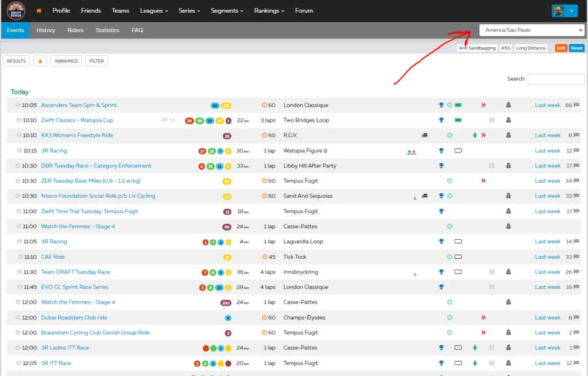The width and height of the screenshot is (588, 376).
Task: Click clock icon in ZER Tuesday Base Miles row
Action: click(x=450, y=181)
